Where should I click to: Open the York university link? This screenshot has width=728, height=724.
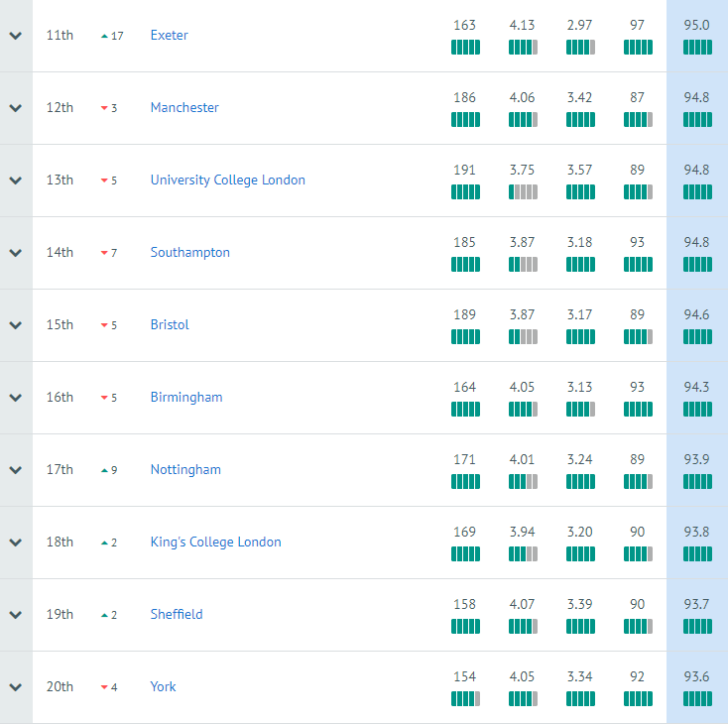[x=163, y=687]
